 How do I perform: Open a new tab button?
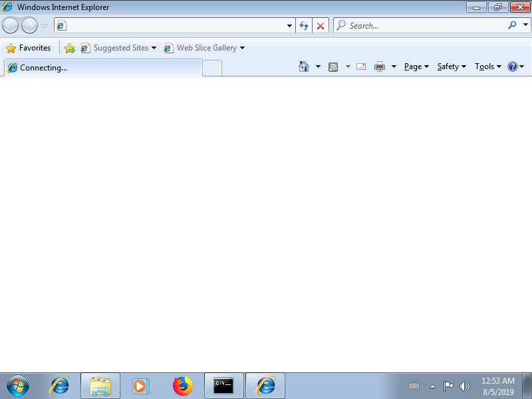212,68
